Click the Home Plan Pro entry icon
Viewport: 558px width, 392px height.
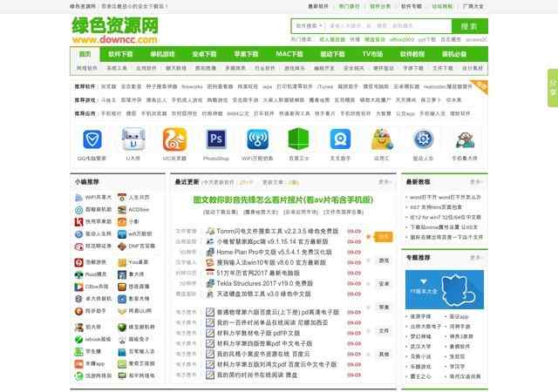(x=210, y=253)
